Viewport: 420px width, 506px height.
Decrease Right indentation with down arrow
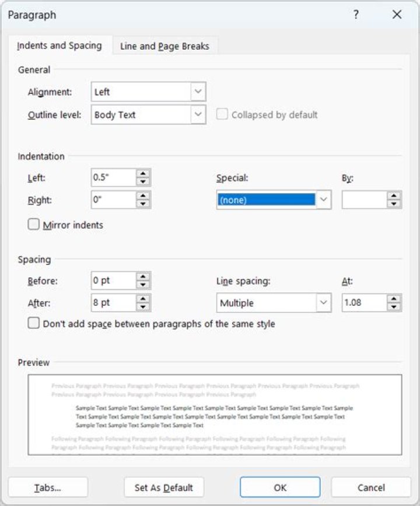[143, 204]
